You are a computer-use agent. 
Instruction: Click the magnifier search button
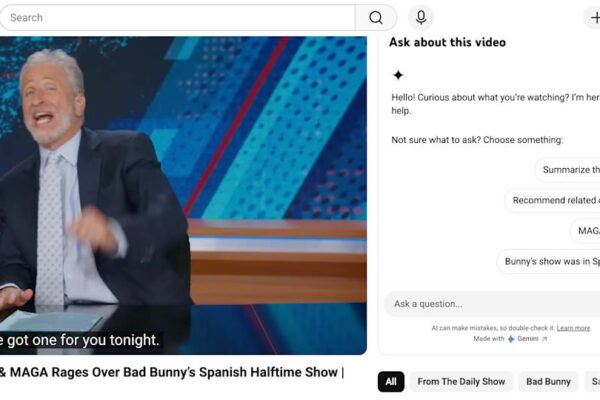point(376,18)
